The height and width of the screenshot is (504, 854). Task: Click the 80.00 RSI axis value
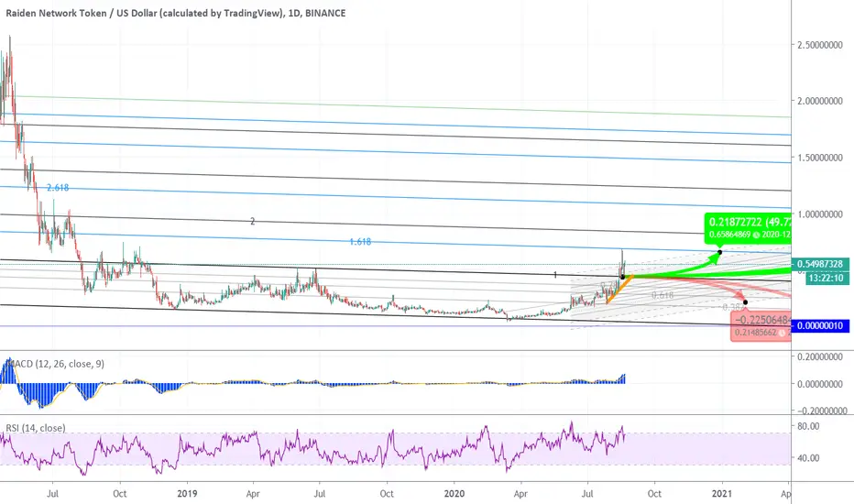tap(808, 426)
